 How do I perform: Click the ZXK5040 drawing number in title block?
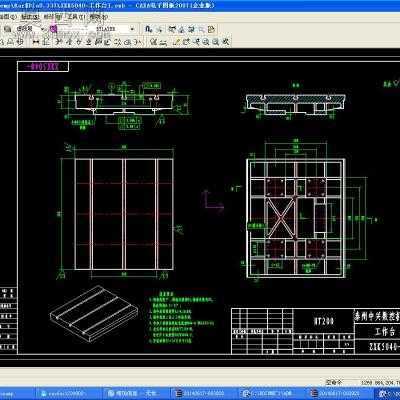pos(384,346)
